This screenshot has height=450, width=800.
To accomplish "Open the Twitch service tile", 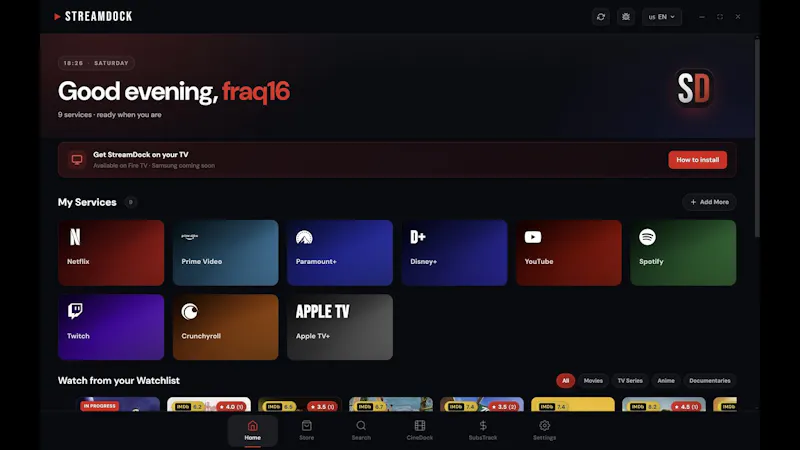I will click(x=111, y=327).
